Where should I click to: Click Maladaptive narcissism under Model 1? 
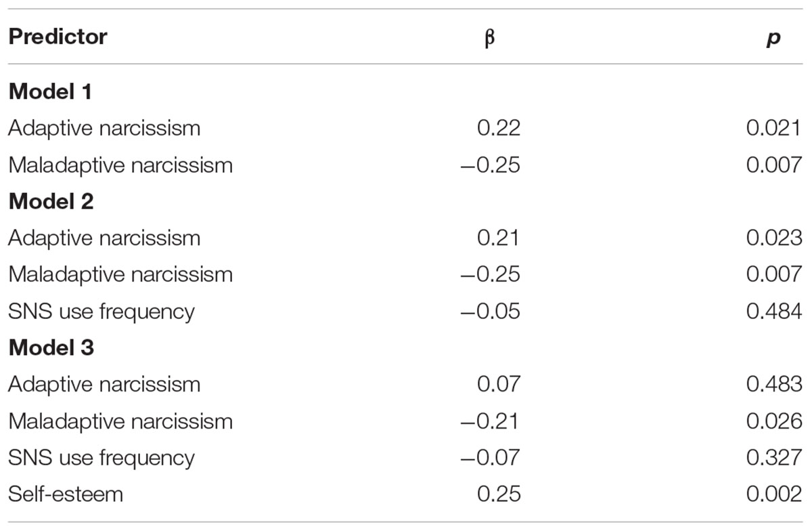pyautogui.click(x=120, y=165)
